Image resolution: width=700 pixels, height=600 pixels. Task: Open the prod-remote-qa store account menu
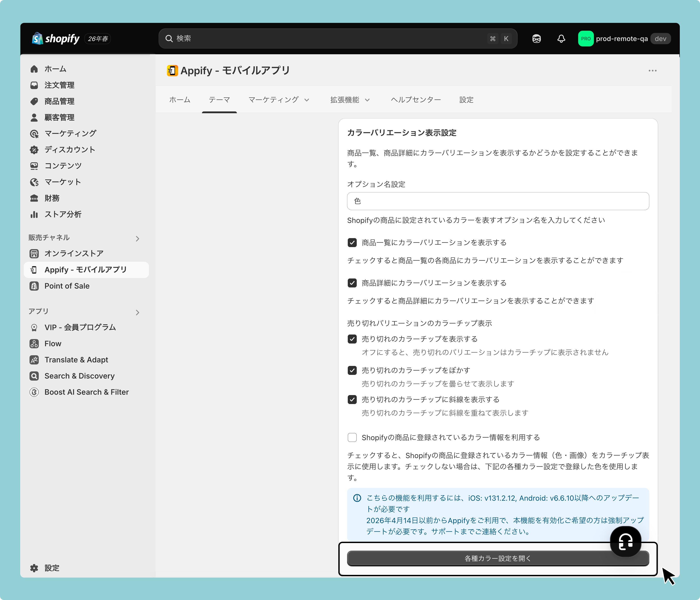[x=624, y=39]
